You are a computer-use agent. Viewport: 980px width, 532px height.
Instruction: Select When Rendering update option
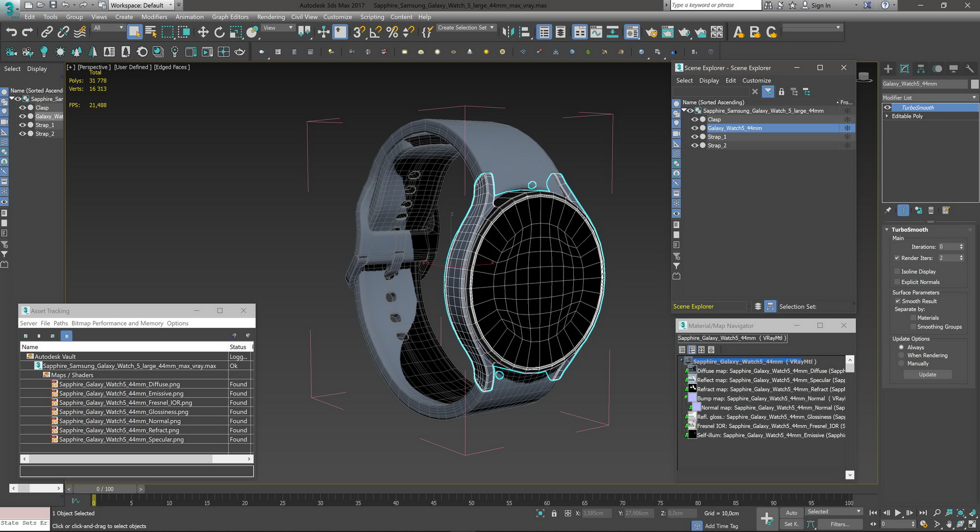(x=901, y=355)
